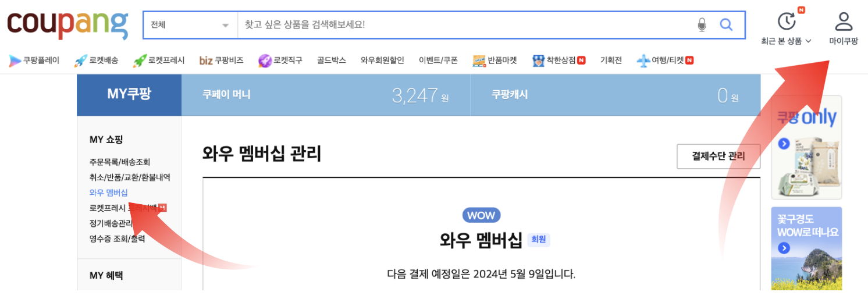Go to 로켓배송 section
Screen dimensions: 868x299
96,60
